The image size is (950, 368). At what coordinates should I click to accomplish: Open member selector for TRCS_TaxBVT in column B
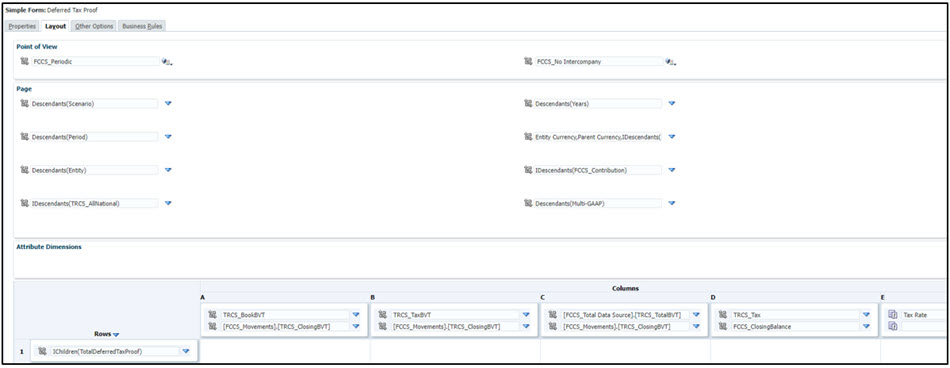click(x=383, y=315)
